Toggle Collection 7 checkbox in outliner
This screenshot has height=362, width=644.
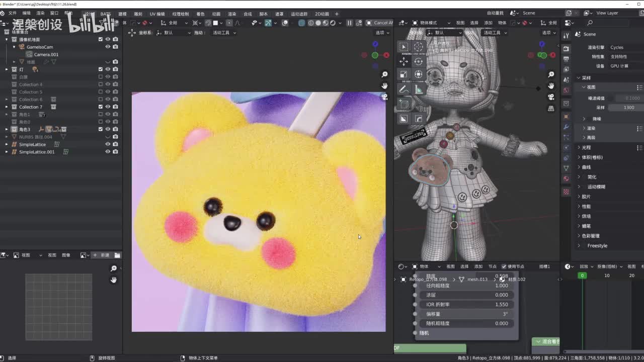click(100, 107)
